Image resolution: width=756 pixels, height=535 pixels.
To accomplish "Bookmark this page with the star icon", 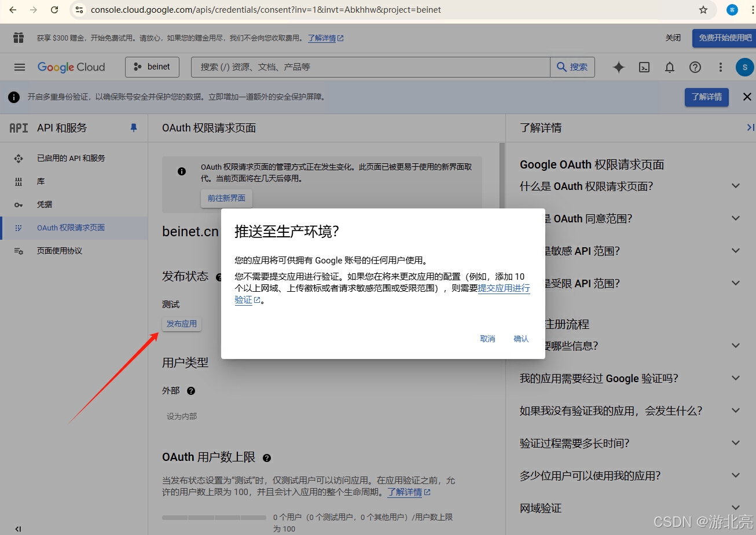I will pyautogui.click(x=703, y=10).
